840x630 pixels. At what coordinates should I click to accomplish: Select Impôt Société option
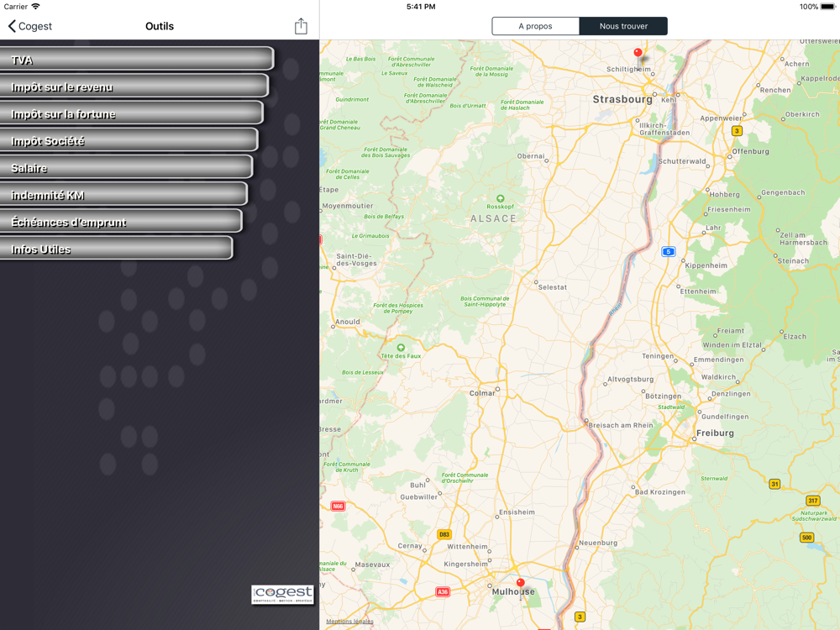[x=129, y=140]
